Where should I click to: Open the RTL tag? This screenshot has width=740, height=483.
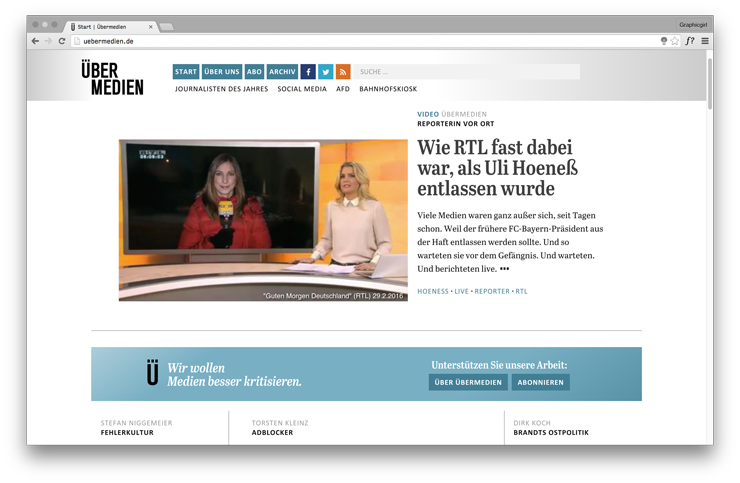[521, 291]
